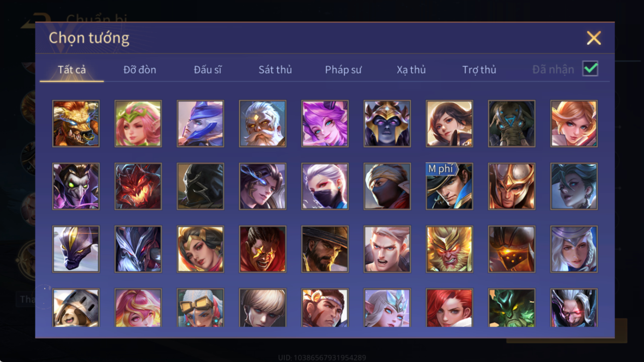Switch to the 'Đỡ đòn' tab
644x362 pixels.
pyautogui.click(x=140, y=70)
